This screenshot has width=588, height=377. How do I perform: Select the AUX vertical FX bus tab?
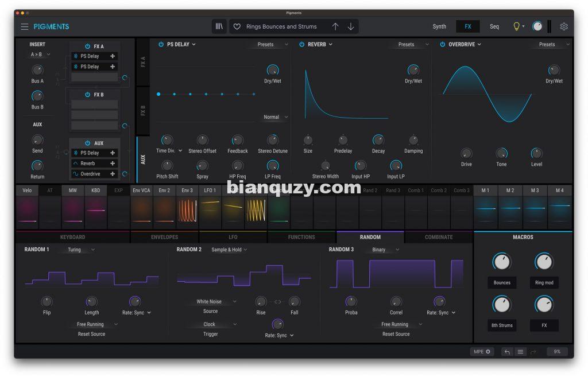click(x=143, y=160)
